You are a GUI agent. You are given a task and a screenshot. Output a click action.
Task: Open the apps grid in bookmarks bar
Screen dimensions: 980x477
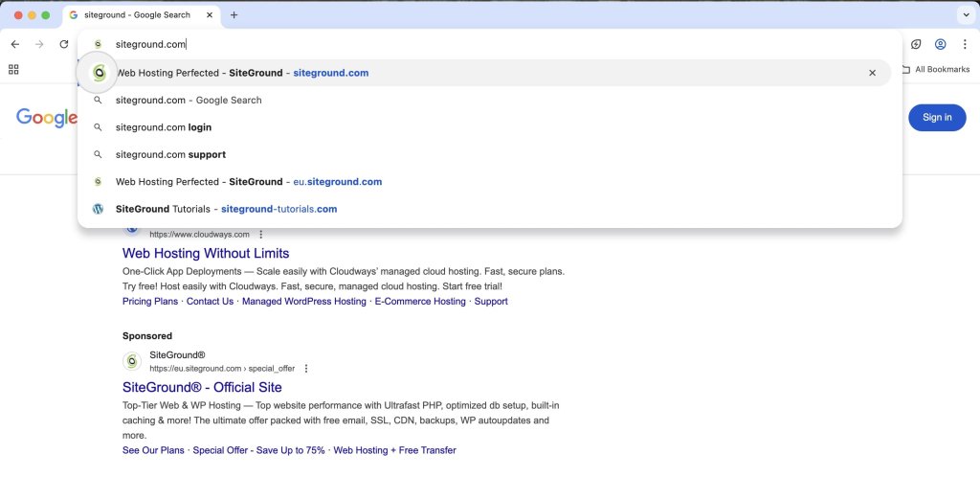(x=13, y=69)
